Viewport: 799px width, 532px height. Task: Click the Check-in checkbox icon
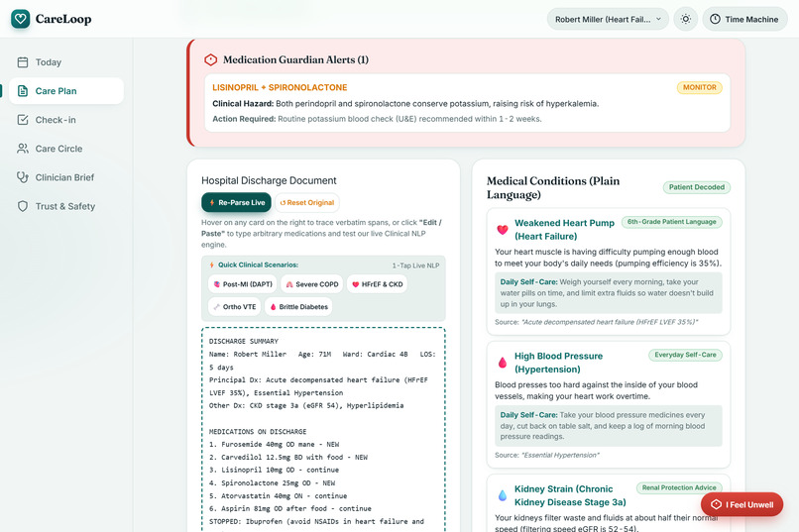click(x=23, y=120)
